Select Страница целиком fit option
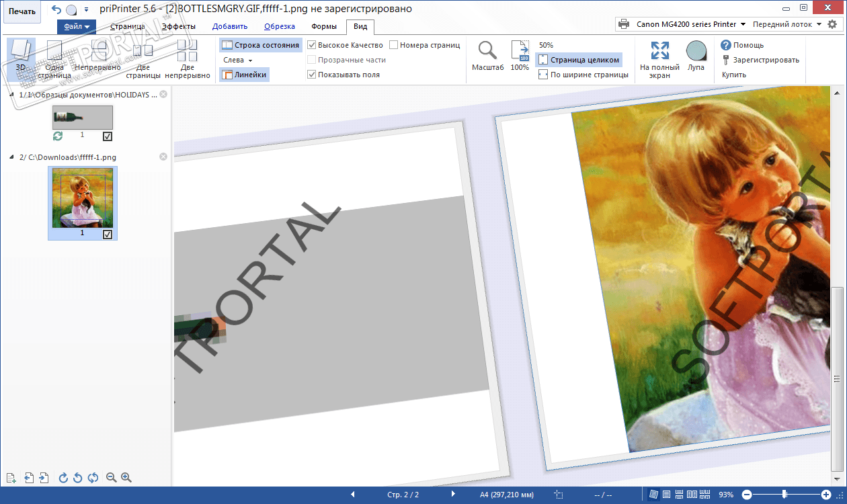The image size is (847, 504). tap(579, 60)
